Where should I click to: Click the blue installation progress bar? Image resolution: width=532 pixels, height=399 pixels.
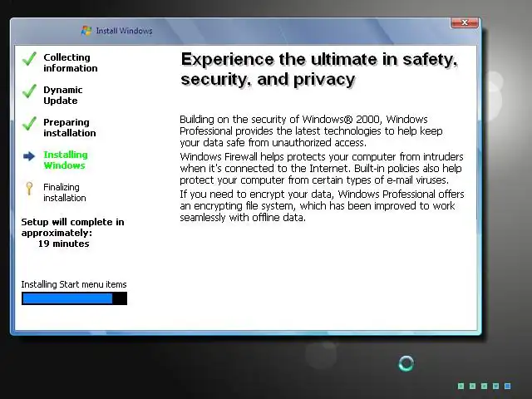coord(74,298)
